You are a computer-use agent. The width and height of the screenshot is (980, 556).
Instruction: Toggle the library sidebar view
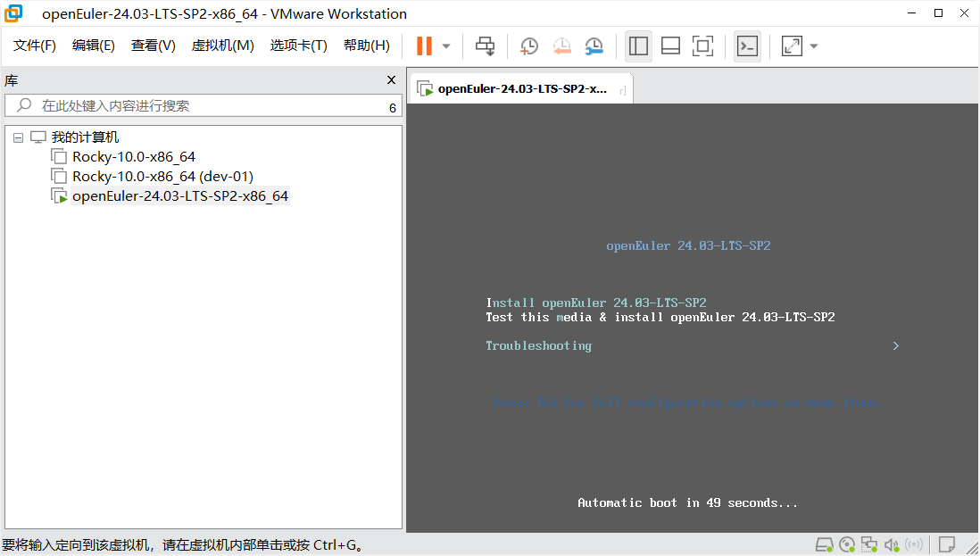(x=638, y=46)
